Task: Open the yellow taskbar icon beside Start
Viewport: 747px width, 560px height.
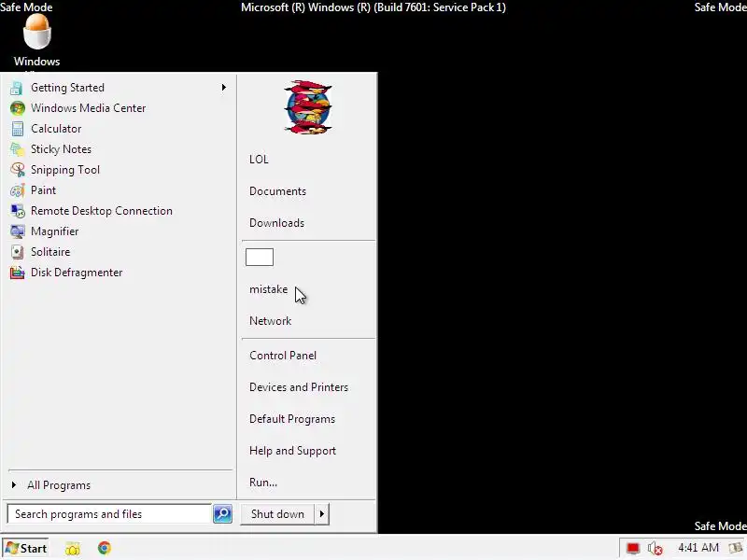Action: point(73,549)
